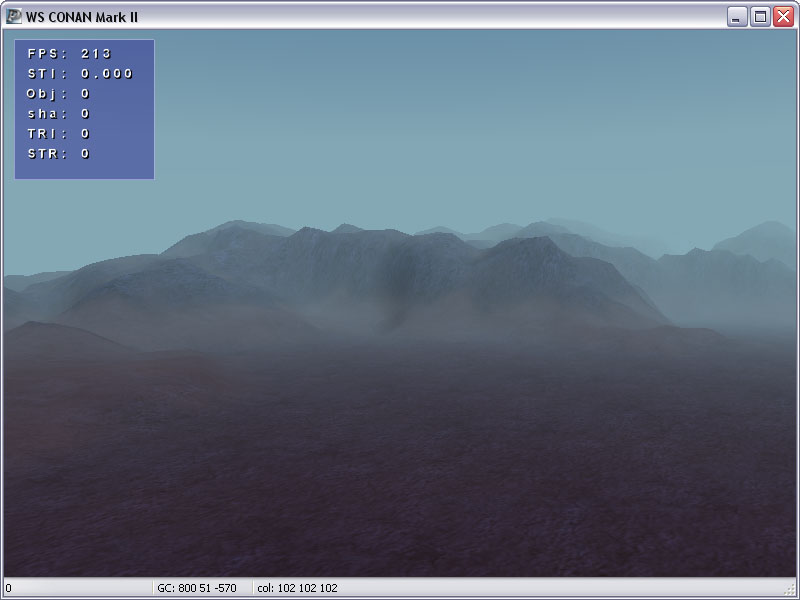Click the WS CONAN application icon in title bar

14,17
